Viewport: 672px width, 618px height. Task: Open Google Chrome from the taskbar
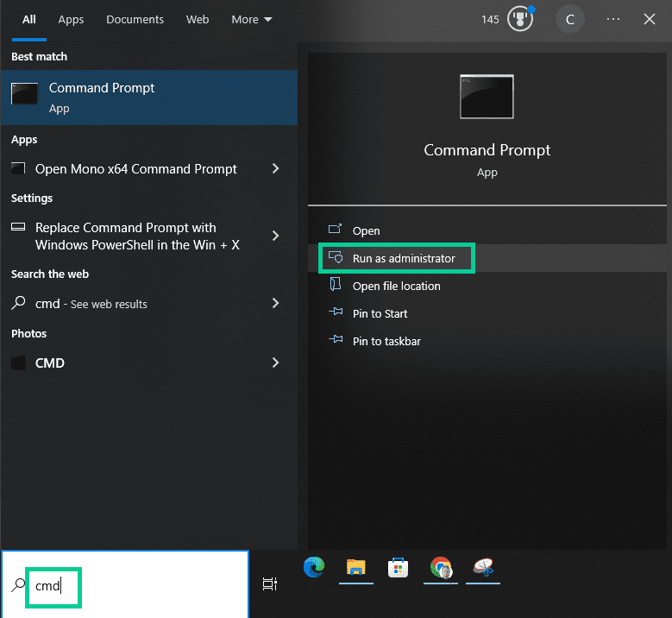pyautogui.click(x=441, y=567)
